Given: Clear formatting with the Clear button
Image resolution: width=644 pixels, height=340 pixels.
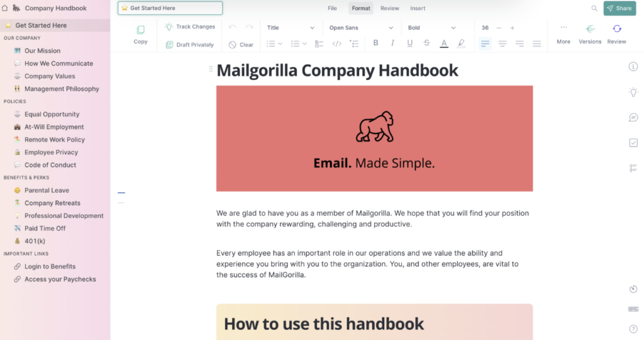Looking at the screenshot, I should pos(241,45).
